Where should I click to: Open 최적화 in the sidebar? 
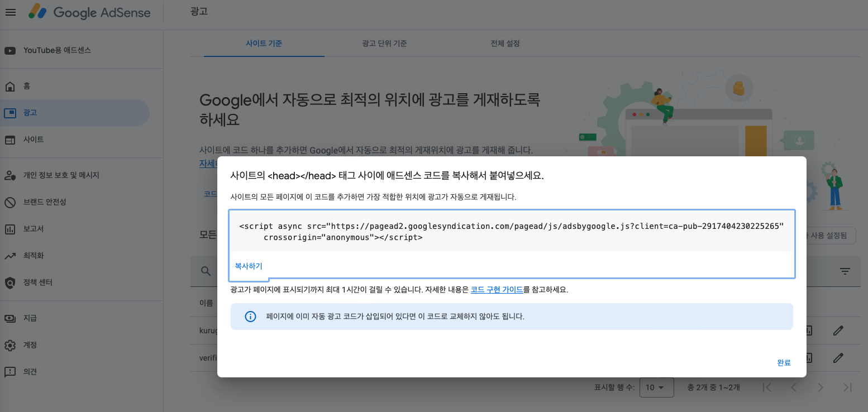pos(34,256)
